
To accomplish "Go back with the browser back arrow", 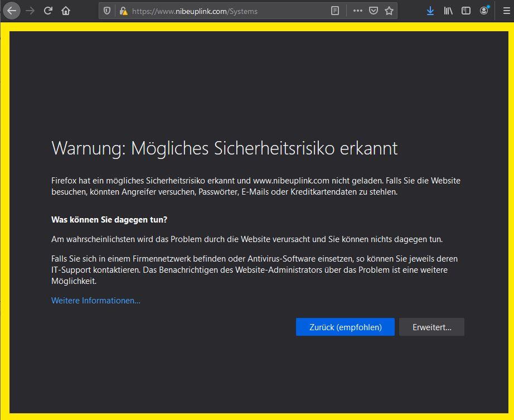I will pos(12,11).
